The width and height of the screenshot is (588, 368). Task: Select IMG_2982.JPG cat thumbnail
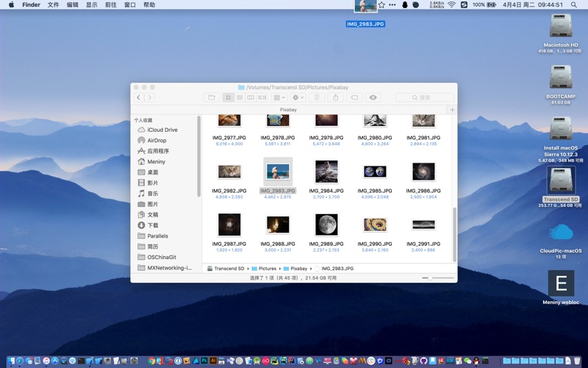click(229, 172)
